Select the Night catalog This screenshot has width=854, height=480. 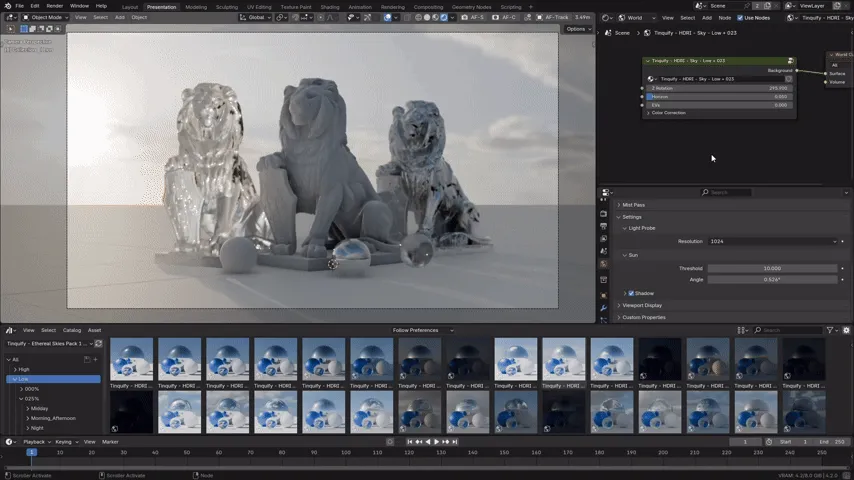[x=36, y=428]
